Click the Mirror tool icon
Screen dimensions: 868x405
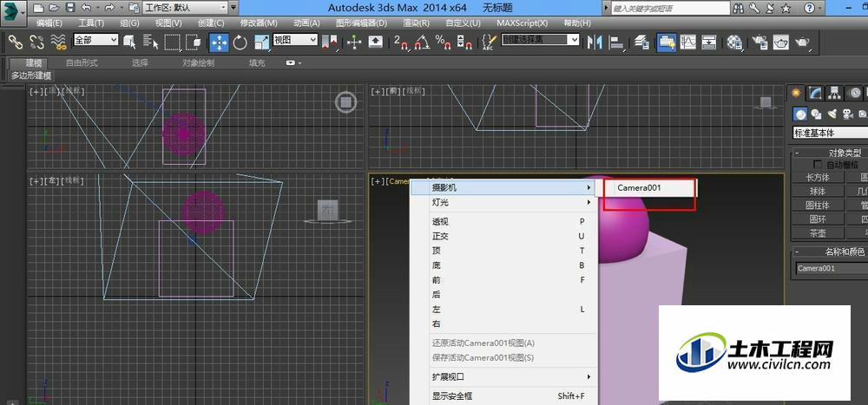[x=595, y=42]
